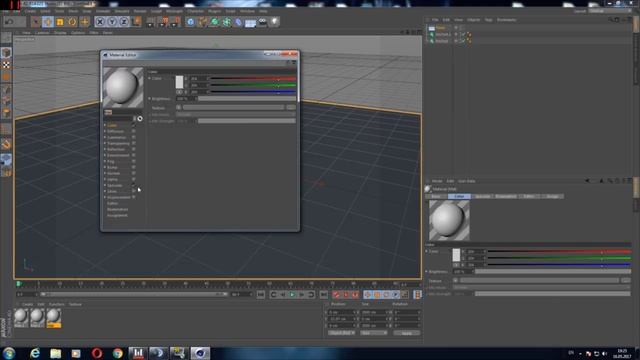The image size is (640, 360).
Task: Enable the Luminance channel checkbox
Action: (133, 138)
